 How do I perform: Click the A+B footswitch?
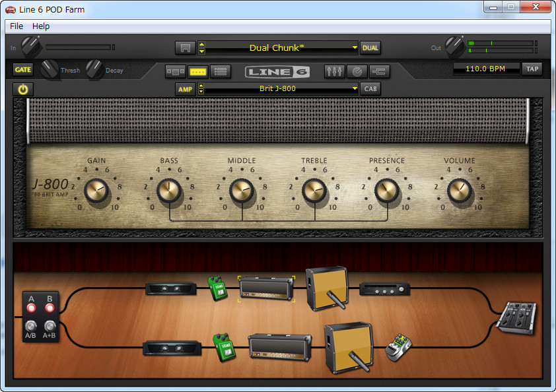click(x=50, y=325)
